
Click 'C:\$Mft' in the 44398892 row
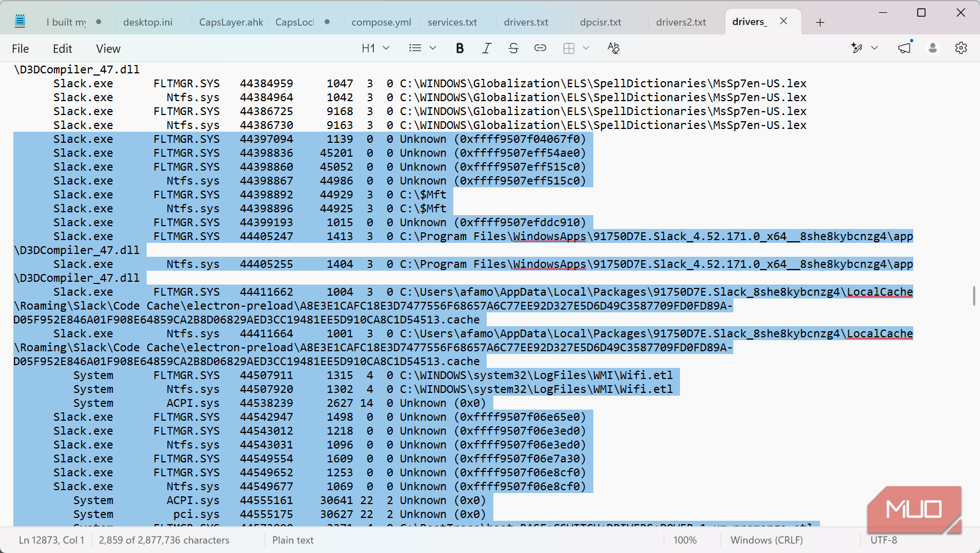point(423,195)
